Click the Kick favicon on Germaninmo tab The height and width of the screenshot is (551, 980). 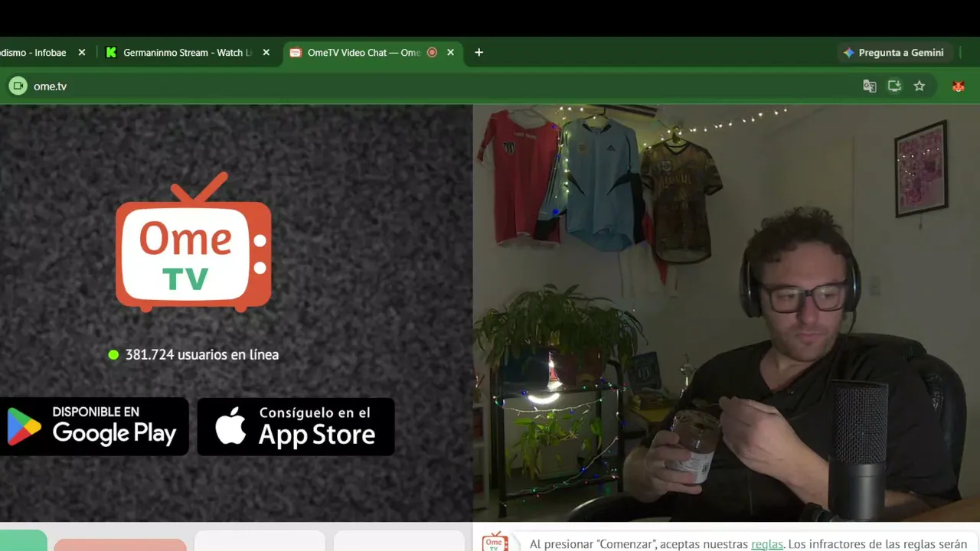pyautogui.click(x=112, y=53)
